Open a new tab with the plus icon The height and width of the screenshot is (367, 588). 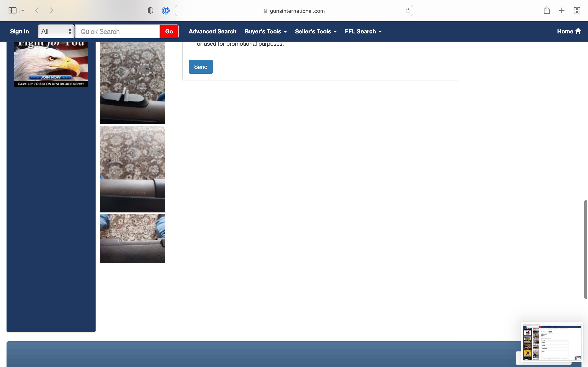pyautogui.click(x=562, y=10)
